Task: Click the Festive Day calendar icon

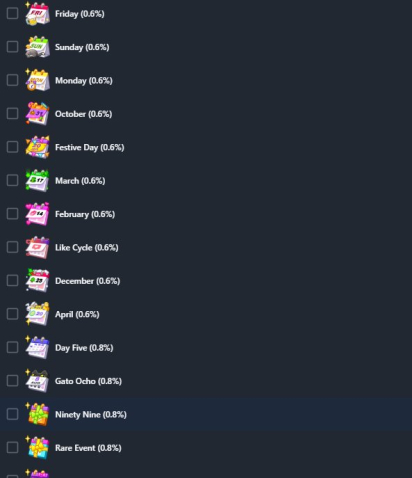Action: pos(37,147)
